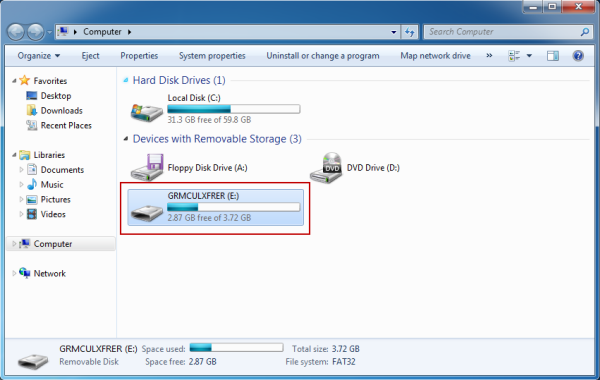Viewport: 600px width, 380px height.
Task: Open address bar history dropdown arrow
Action: coord(393,32)
